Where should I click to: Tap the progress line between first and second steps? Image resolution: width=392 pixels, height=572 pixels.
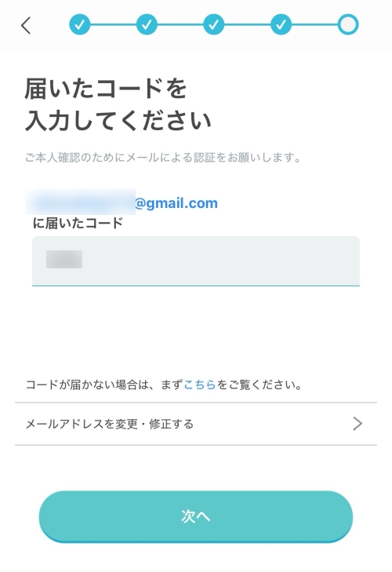pyautogui.click(x=113, y=24)
